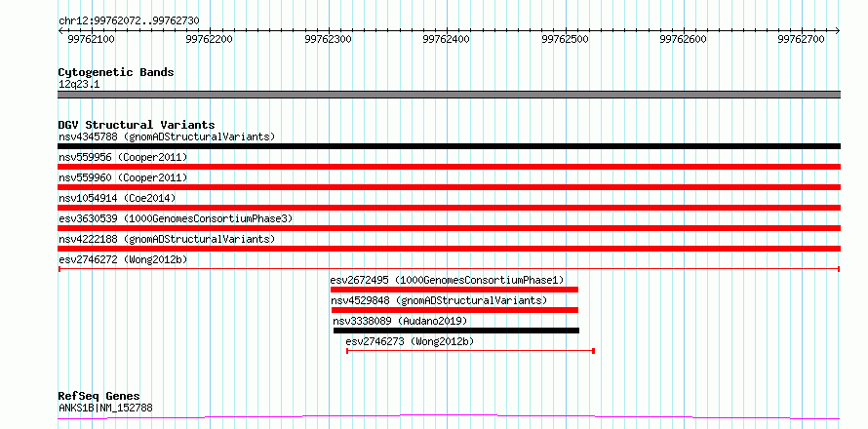Select the red nsv1054914 variant bar
The width and height of the screenshot is (868, 429).
[x=449, y=208]
